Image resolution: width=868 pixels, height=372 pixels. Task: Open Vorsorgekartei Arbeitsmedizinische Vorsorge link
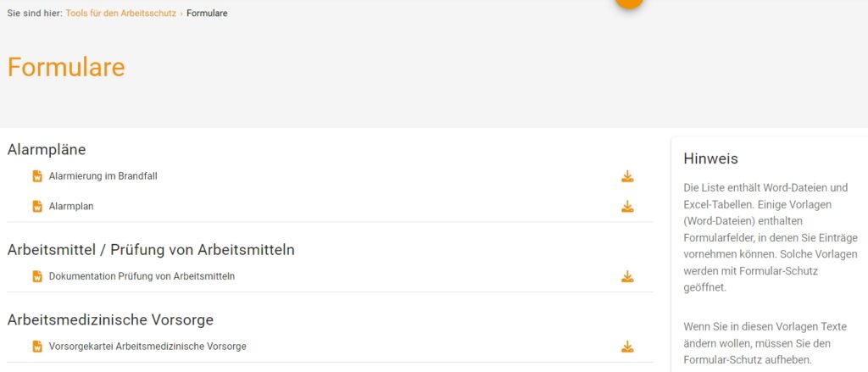[147, 347]
